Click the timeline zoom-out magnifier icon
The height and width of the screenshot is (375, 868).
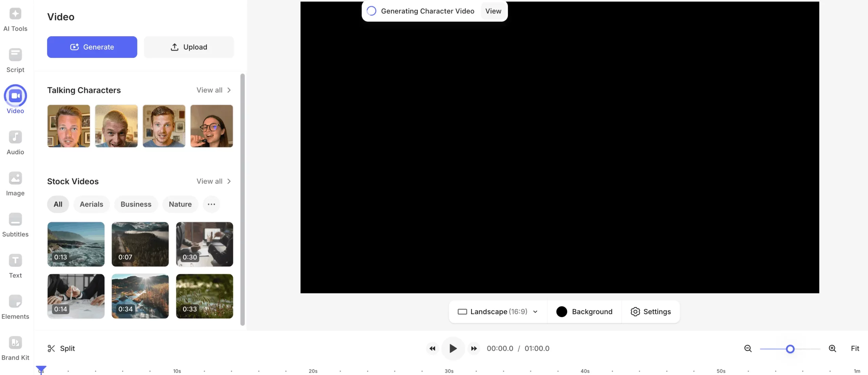[748, 349]
